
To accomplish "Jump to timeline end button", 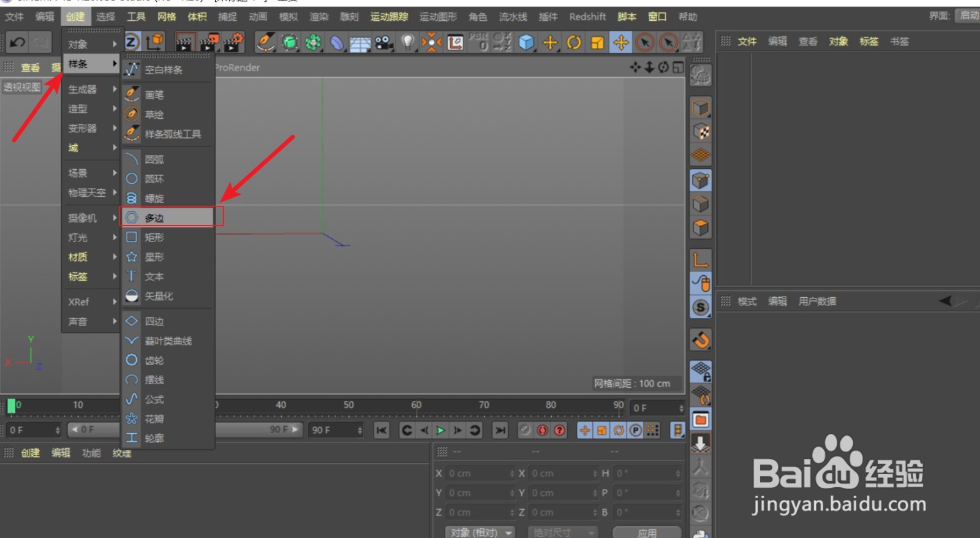I will point(500,430).
